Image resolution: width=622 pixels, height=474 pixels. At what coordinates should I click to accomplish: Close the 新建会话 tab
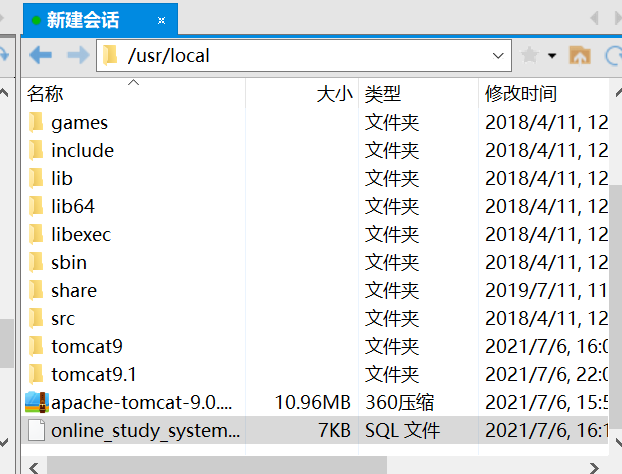click(161, 20)
